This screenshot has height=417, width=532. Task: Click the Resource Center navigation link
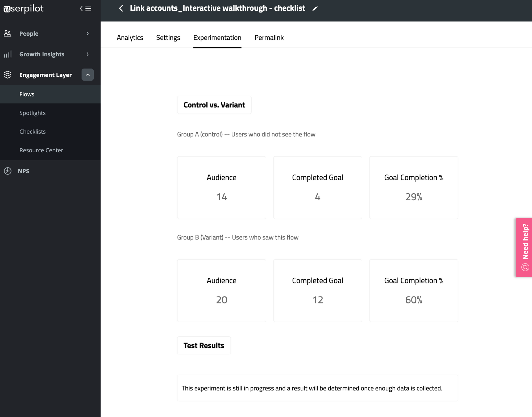41,150
